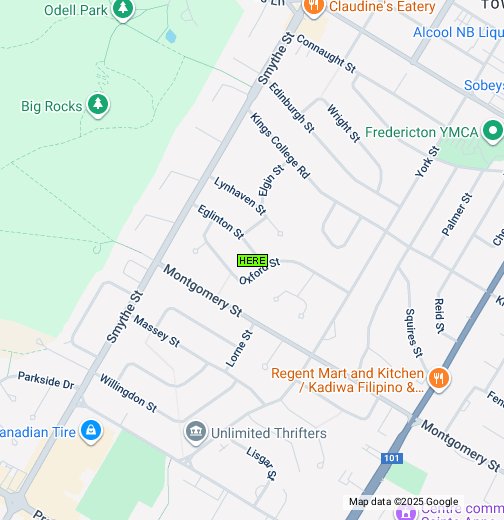Click the Kings College Rd street label

280,146
